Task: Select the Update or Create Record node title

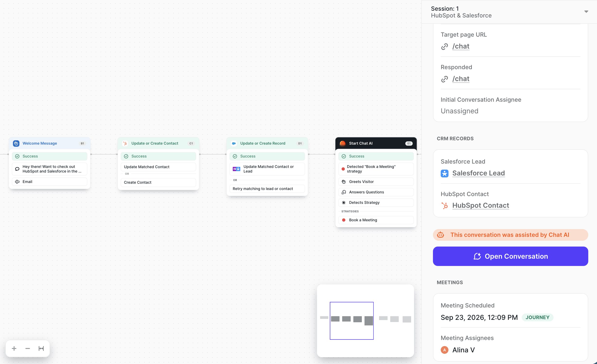Action: [x=263, y=143]
